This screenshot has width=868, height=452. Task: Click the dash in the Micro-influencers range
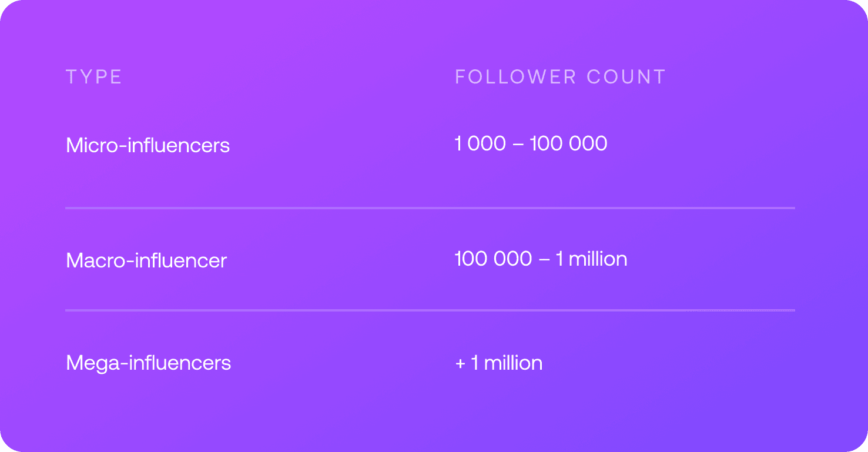(x=518, y=144)
